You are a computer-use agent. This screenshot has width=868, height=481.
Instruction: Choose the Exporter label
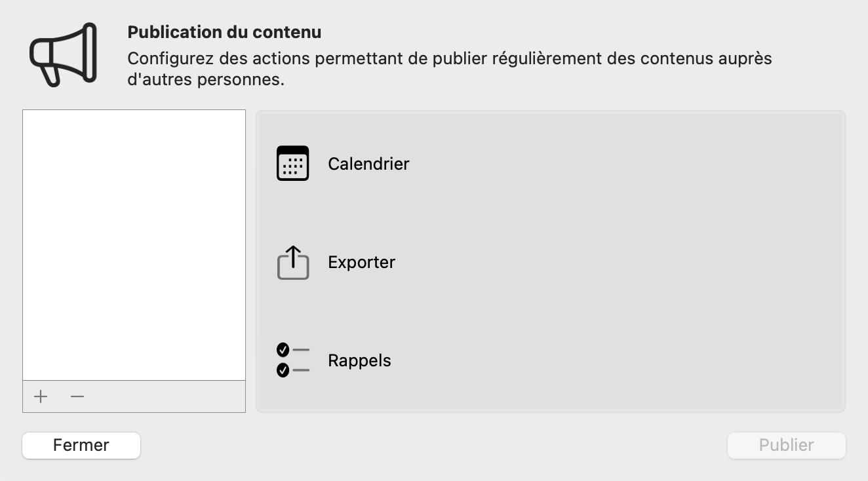pyautogui.click(x=361, y=262)
